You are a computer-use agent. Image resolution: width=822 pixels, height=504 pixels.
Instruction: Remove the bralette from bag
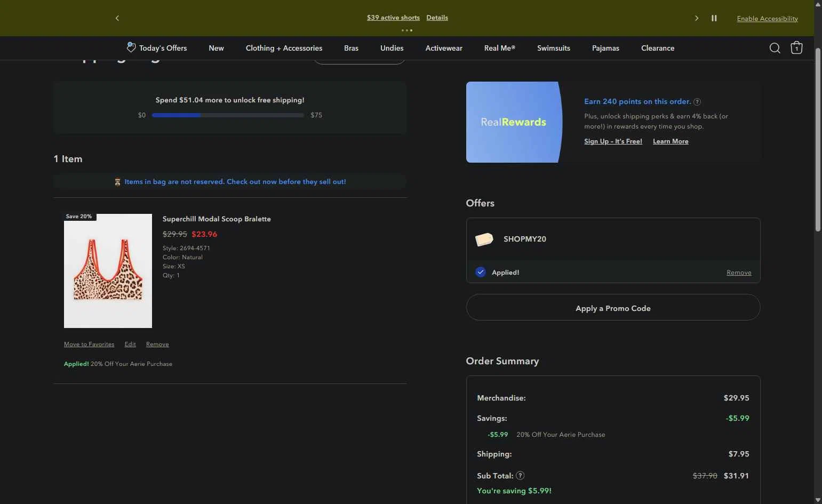pyautogui.click(x=157, y=344)
